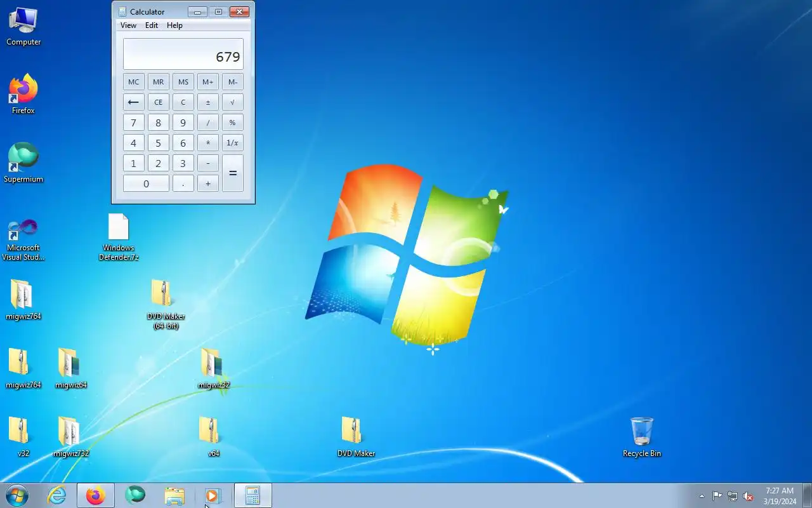Select the Supermium desktop shortcut

click(23, 163)
